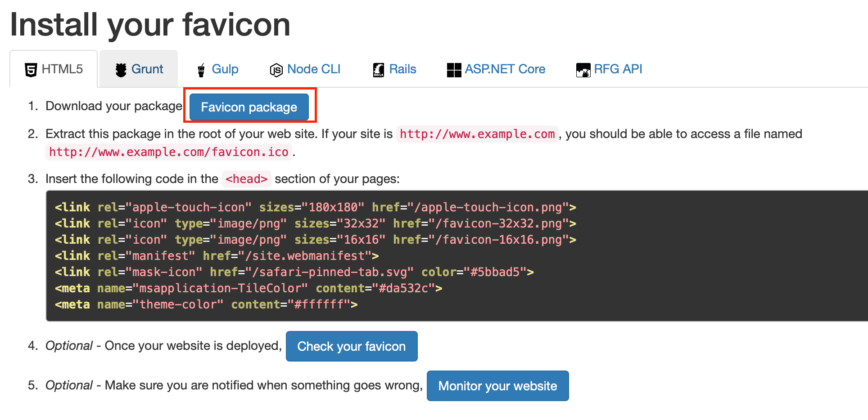Image resolution: width=868 pixels, height=420 pixels.
Task: Click the Gulp cup icon
Action: point(201,70)
